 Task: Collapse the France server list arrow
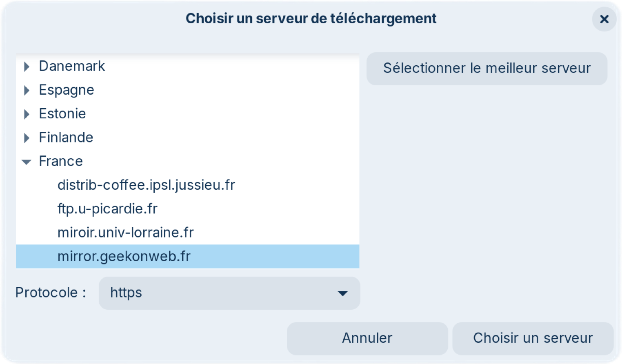pyautogui.click(x=27, y=162)
